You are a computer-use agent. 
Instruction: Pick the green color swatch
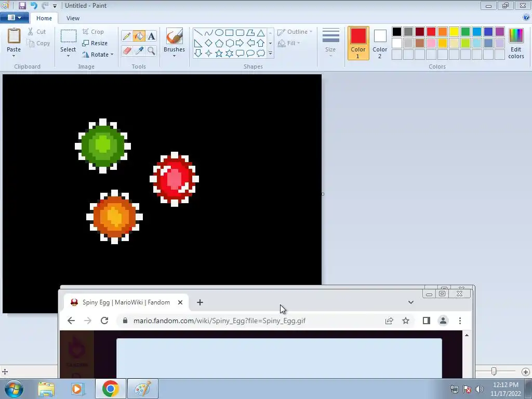click(x=465, y=32)
